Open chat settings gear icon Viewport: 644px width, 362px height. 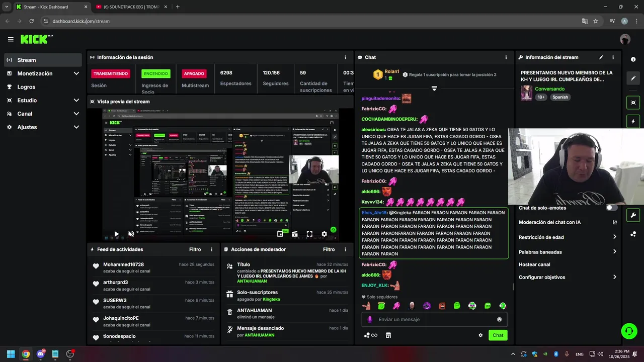[x=480, y=335]
